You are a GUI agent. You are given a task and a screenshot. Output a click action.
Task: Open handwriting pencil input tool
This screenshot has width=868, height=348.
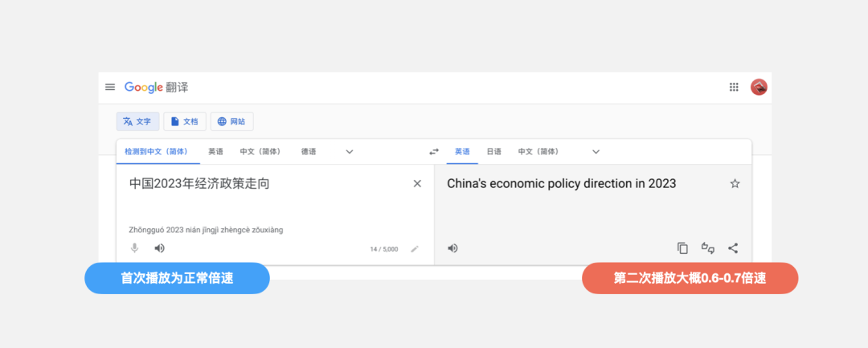pos(415,249)
